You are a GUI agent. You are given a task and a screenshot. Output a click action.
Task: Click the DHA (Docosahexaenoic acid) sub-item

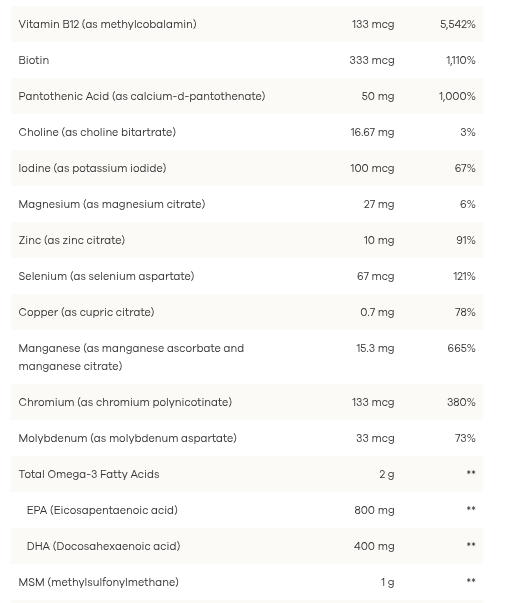tap(103, 546)
